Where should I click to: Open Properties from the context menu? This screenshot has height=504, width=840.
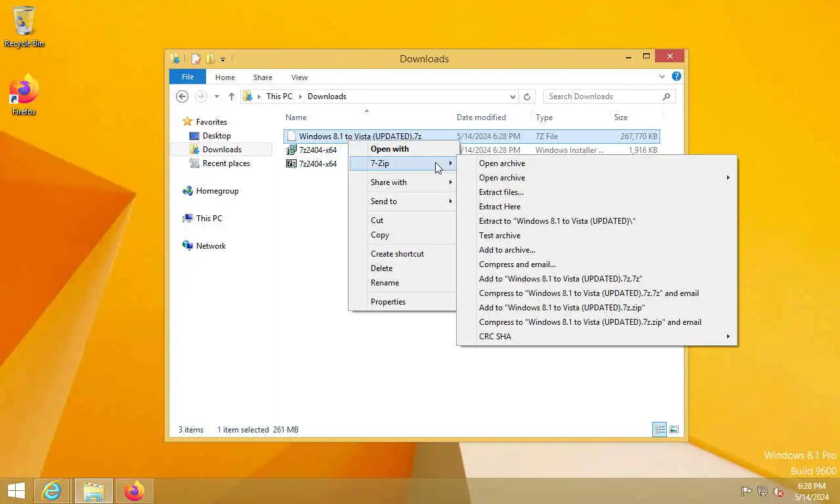[x=402, y=302]
